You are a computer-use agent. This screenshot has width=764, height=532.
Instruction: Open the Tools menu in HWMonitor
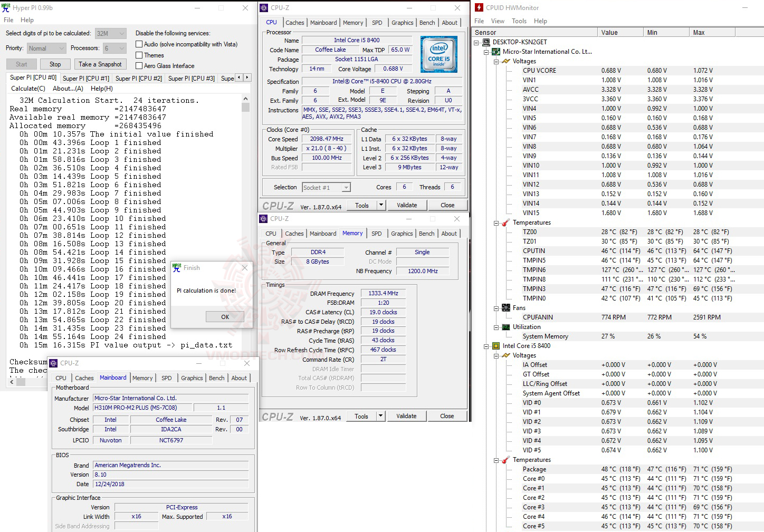click(x=519, y=21)
